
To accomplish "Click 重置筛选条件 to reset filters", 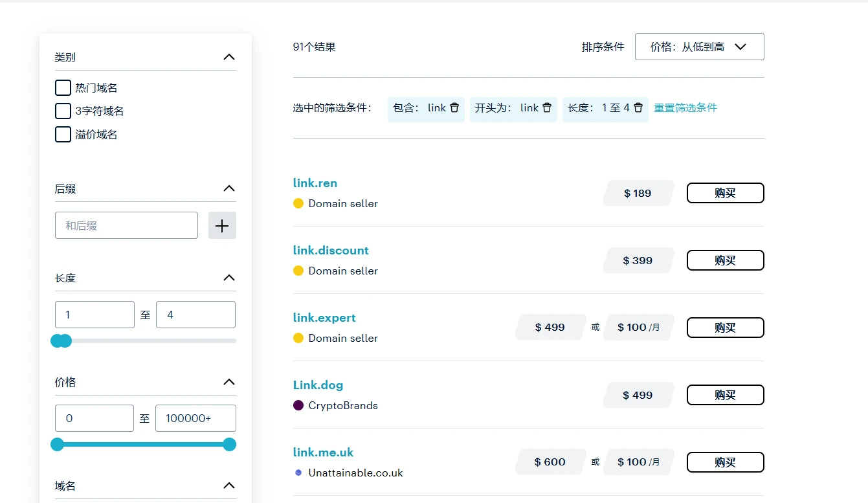I will (x=685, y=108).
